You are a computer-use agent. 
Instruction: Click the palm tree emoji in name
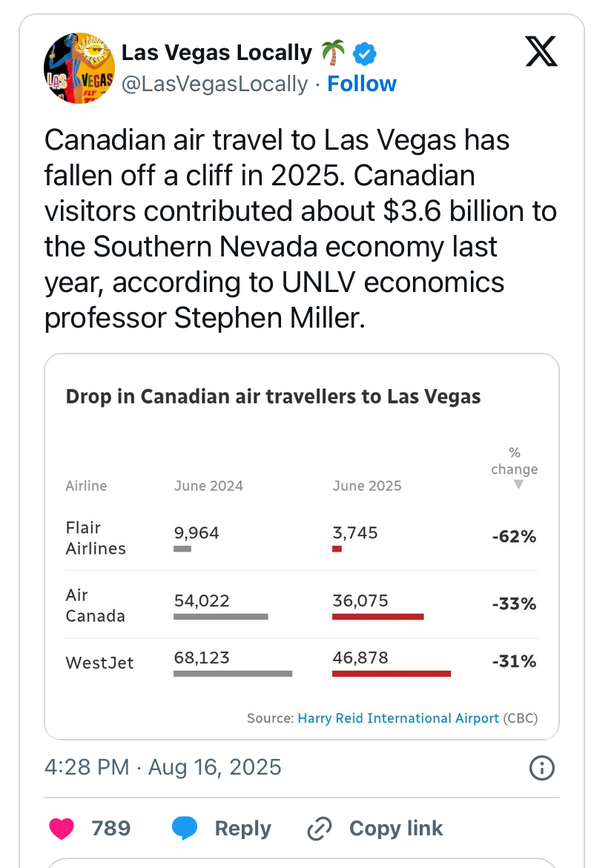[x=333, y=53]
